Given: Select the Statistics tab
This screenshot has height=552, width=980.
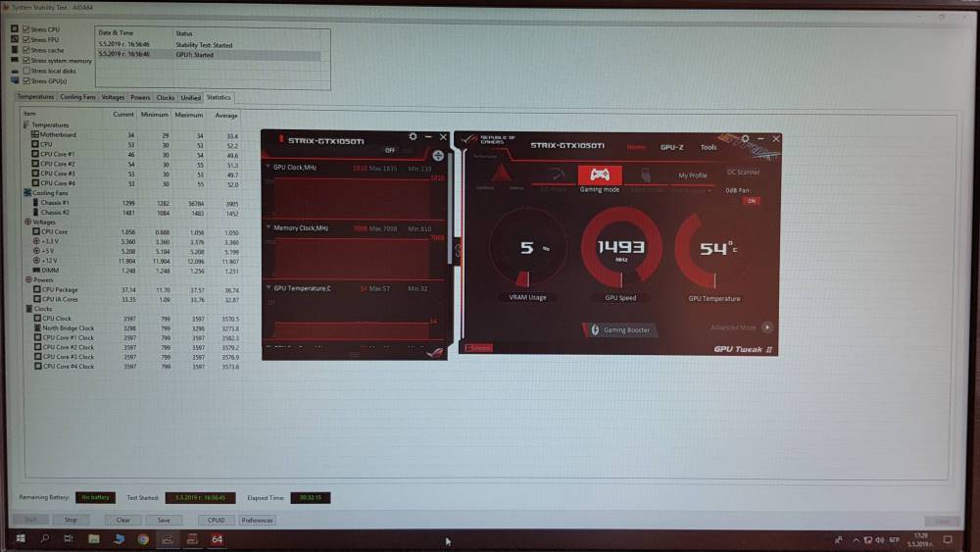Looking at the screenshot, I should tap(219, 97).
